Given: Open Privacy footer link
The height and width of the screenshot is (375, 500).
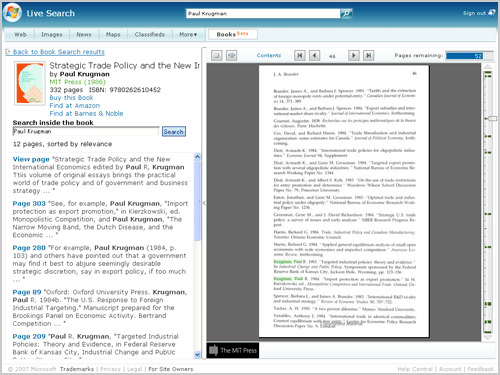Looking at the screenshot, I should click(x=110, y=369).
